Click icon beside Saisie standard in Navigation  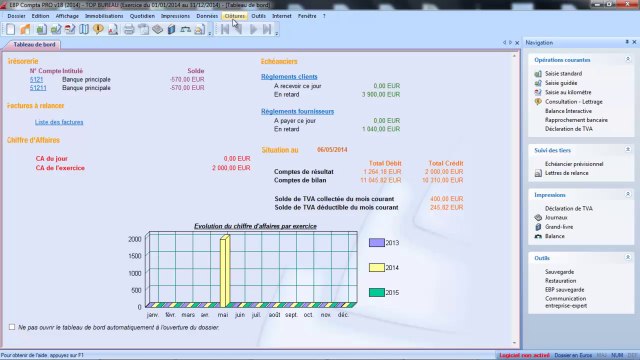click(538, 74)
